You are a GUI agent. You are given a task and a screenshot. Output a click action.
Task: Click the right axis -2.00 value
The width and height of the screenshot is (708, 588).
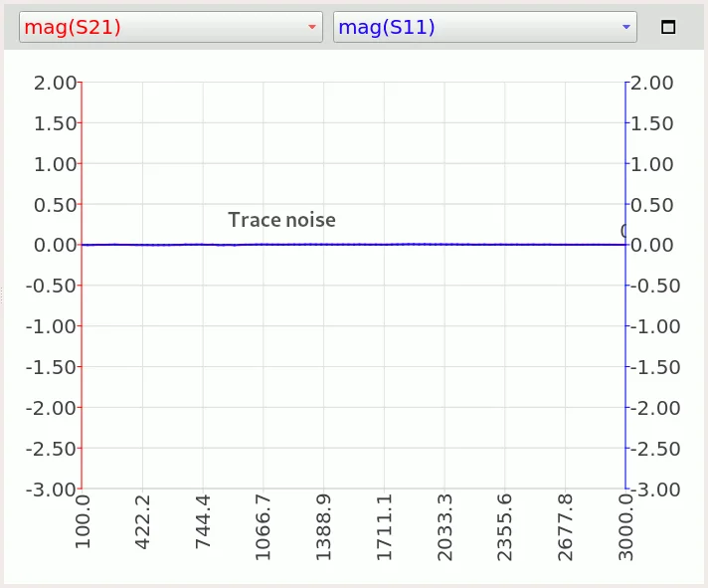pos(655,408)
